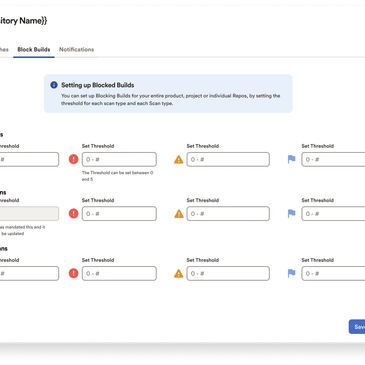Image resolution: width=365 pixels, height=365 pixels.
Task: Click blue flag icon in third scan section
Action: pyautogui.click(x=291, y=273)
